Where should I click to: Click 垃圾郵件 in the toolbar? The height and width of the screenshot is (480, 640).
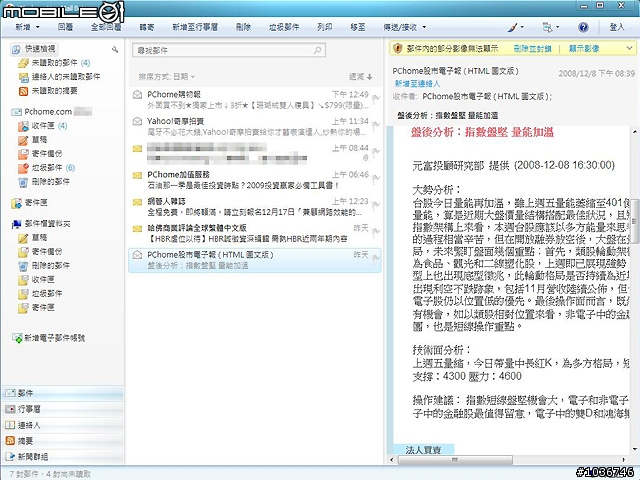point(284,27)
